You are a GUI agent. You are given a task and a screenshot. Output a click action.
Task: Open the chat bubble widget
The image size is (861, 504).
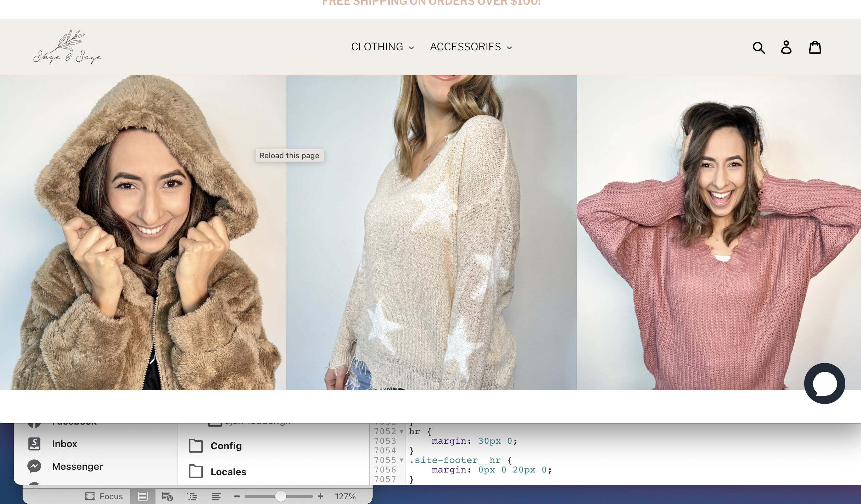(x=824, y=383)
